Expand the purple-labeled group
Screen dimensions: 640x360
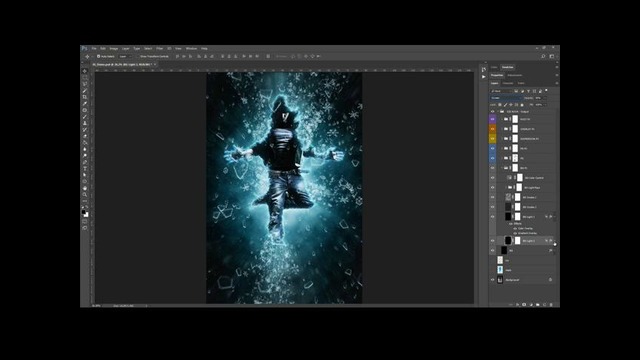click(502, 119)
